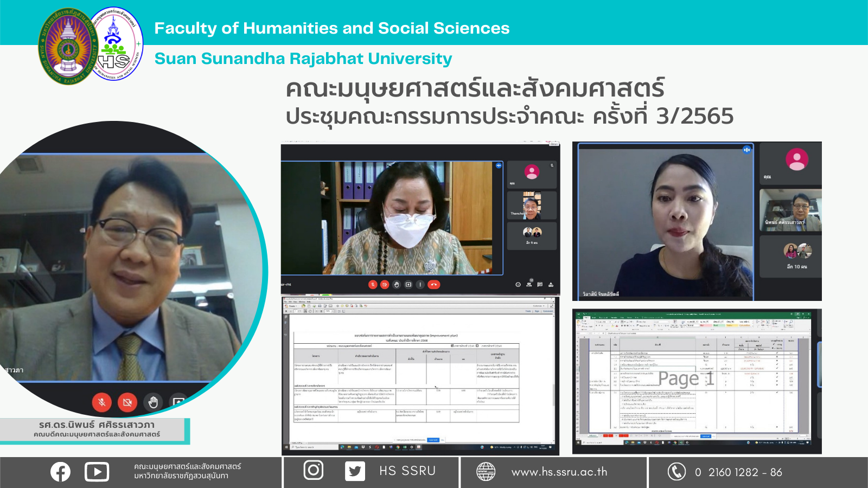
Task: Open the Comment pane in Acrobat
Action: click(x=548, y=311)
